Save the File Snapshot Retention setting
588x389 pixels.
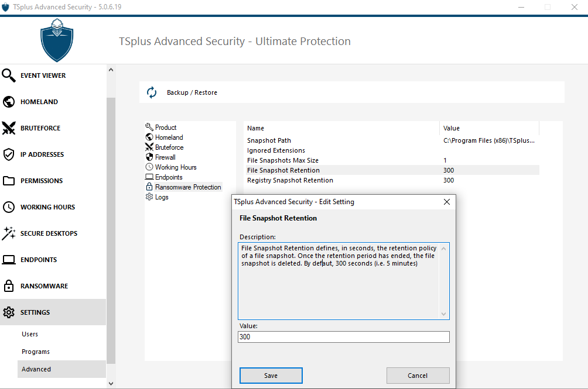click(271, 376)
